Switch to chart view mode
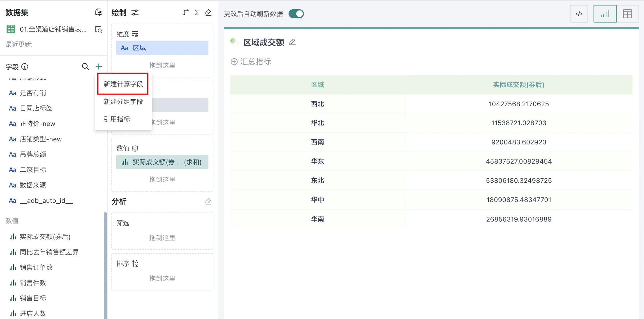This screenshot has height=319, width=644. click(605, 14)
